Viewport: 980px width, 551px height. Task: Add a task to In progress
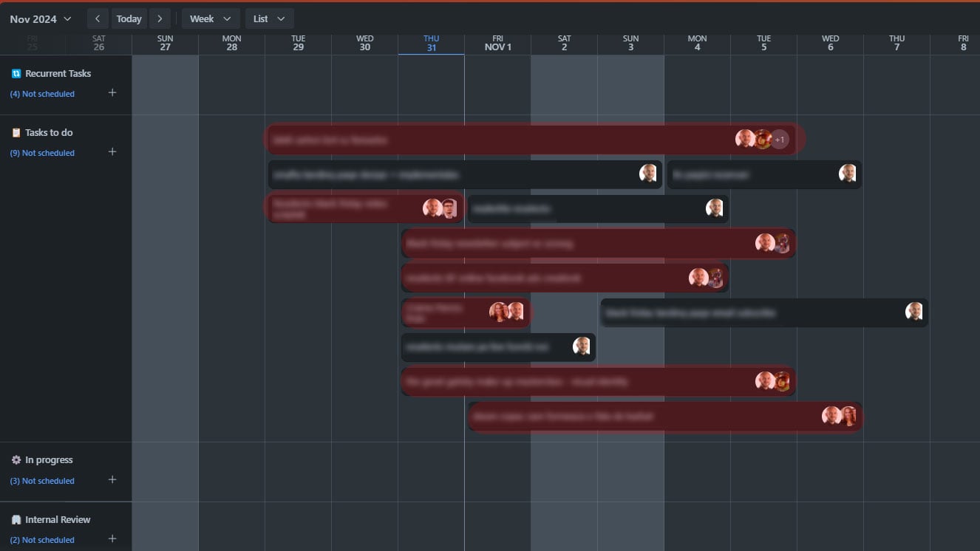[x=112, y=479]
